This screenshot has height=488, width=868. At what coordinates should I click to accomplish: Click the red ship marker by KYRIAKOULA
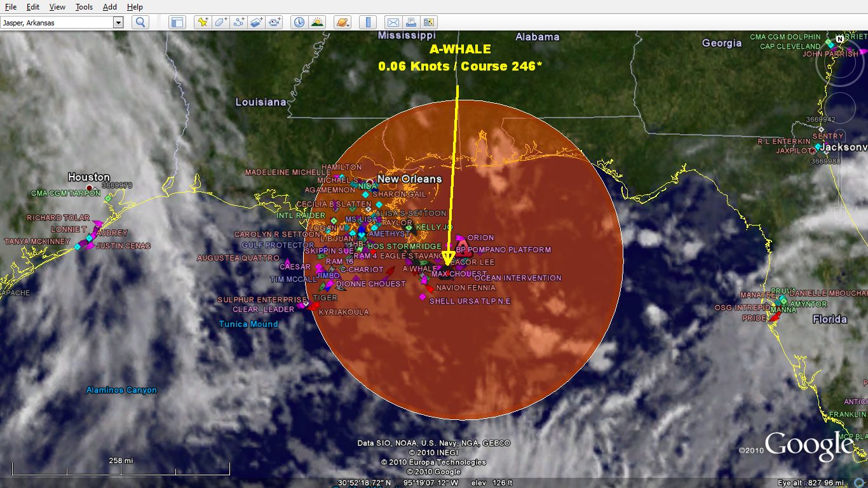tap(313, 306)
